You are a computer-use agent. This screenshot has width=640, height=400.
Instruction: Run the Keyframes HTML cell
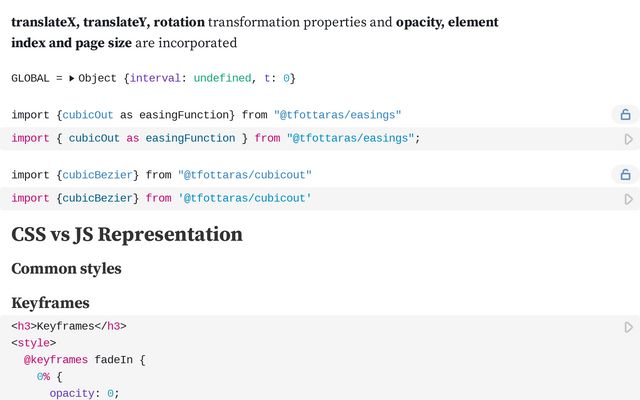(x=628, y=327)
